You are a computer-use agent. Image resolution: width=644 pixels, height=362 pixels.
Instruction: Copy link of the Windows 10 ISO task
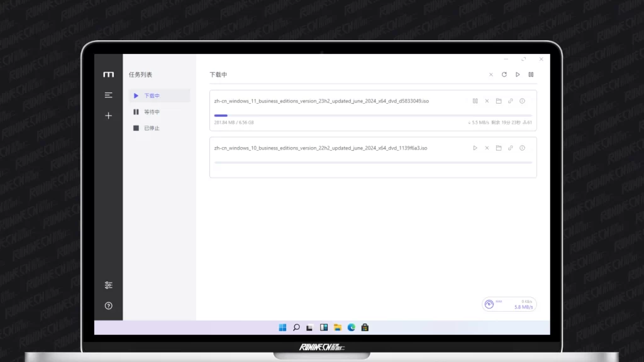[x=511, y=148]
